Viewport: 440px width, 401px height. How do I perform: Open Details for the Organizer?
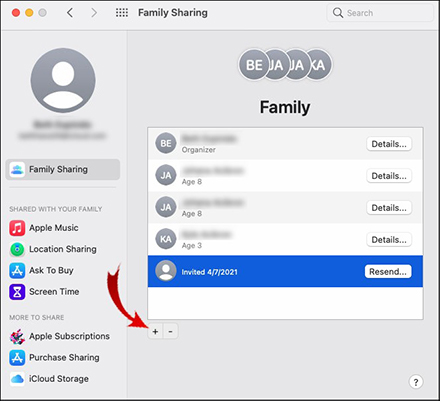[389, 144]
